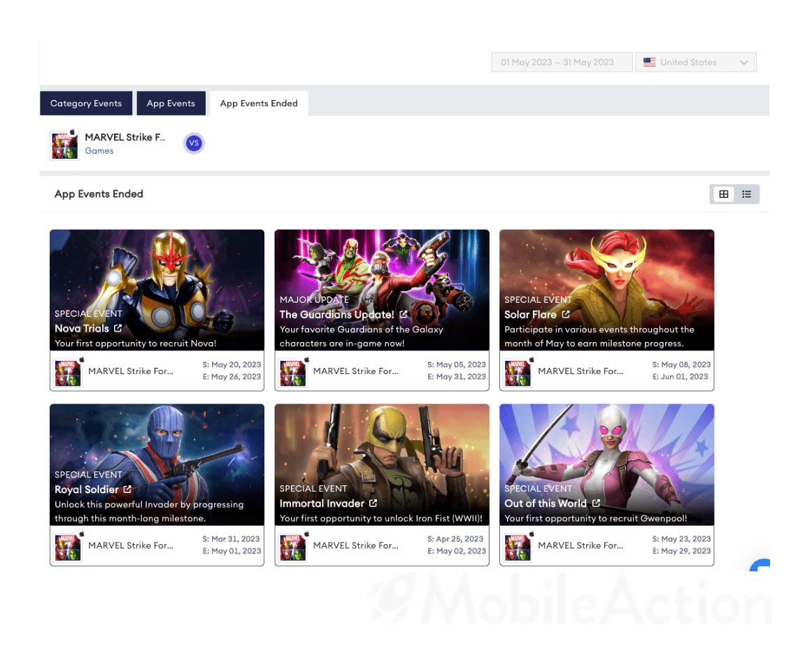Click MARVEL Strike For... name on Royal Soldier card

[131, 545]
